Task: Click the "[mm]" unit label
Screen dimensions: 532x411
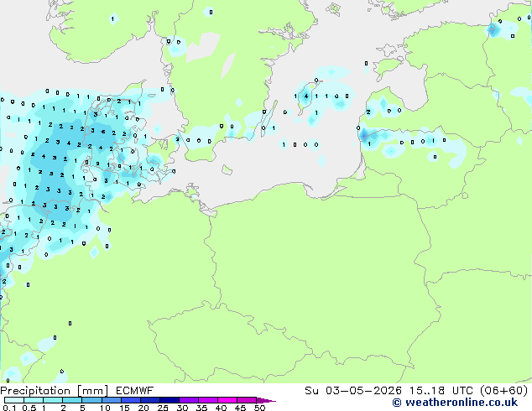Action: pyautogui.click(x=93, y=391)
